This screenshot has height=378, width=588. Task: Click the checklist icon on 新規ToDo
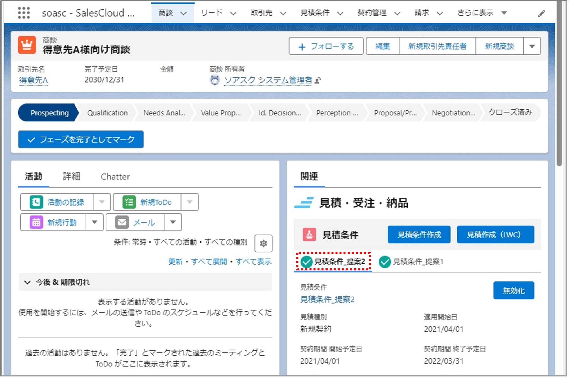point(129,202)
